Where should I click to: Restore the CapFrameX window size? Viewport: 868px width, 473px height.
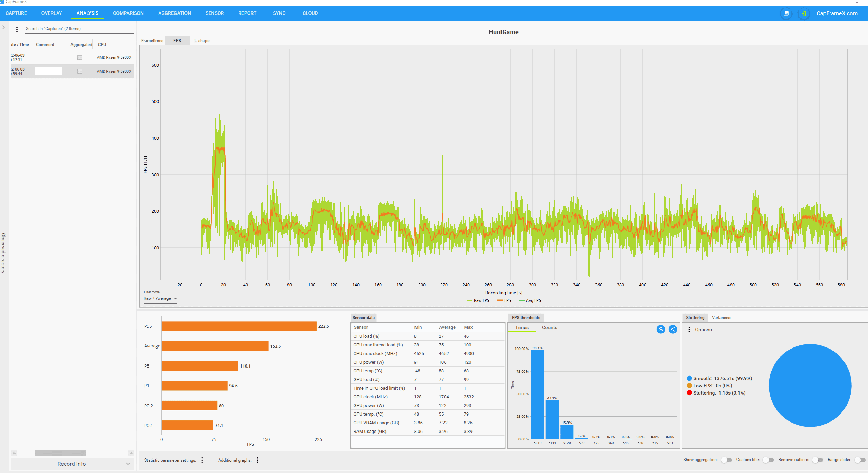pos(857,2)
